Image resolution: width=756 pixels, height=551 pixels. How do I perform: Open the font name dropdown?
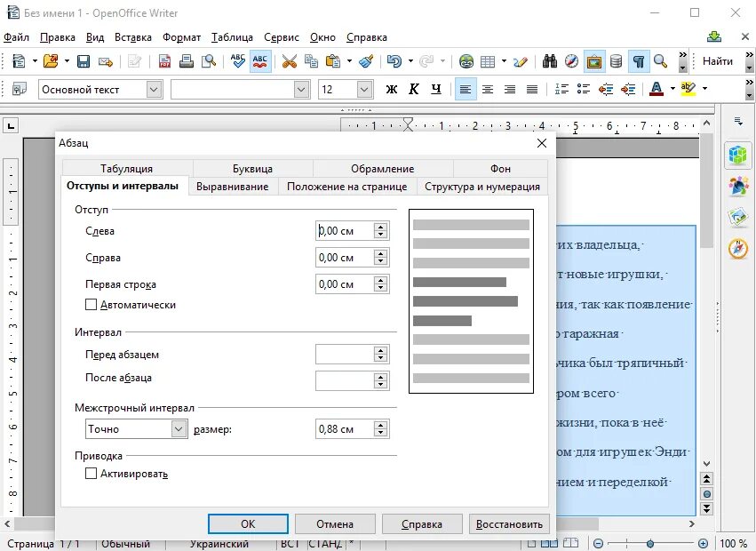point(301,89)
